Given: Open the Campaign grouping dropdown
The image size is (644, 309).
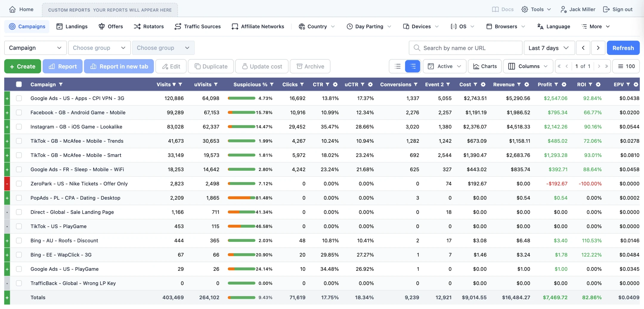Looking at the screenshot, I should pos(35,48).
